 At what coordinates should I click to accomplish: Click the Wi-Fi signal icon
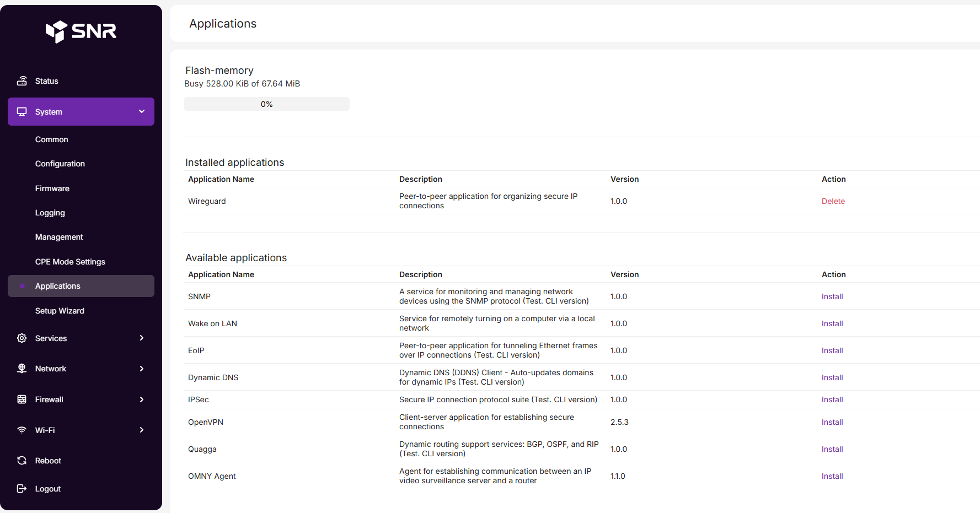pyautogui.click(x=22, y=430)
